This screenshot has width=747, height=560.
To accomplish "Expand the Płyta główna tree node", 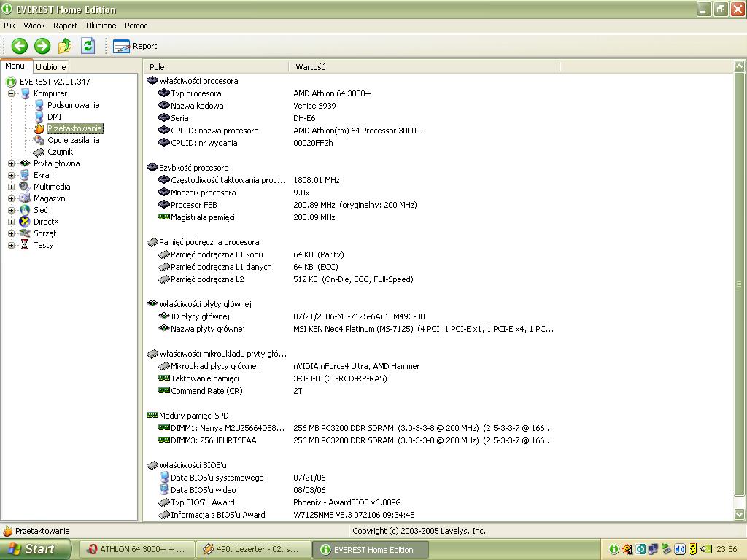I will (11, 164).
